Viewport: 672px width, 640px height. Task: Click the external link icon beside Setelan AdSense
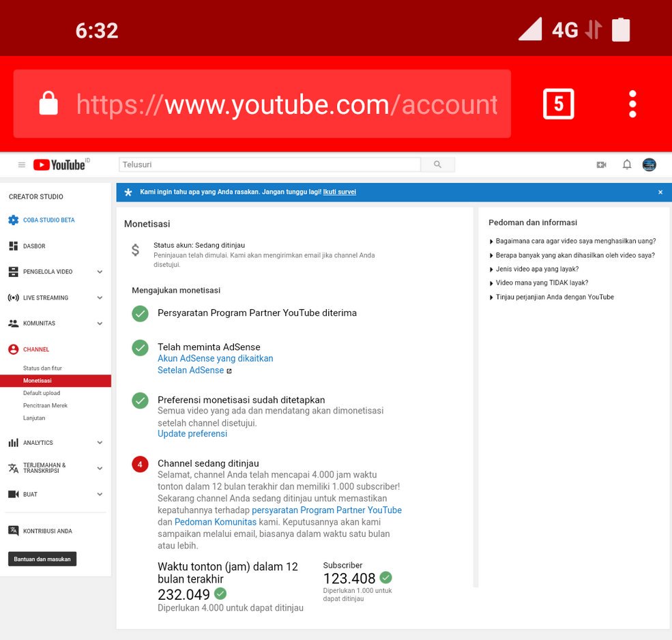pyautogui.click(x=229, y=370)
